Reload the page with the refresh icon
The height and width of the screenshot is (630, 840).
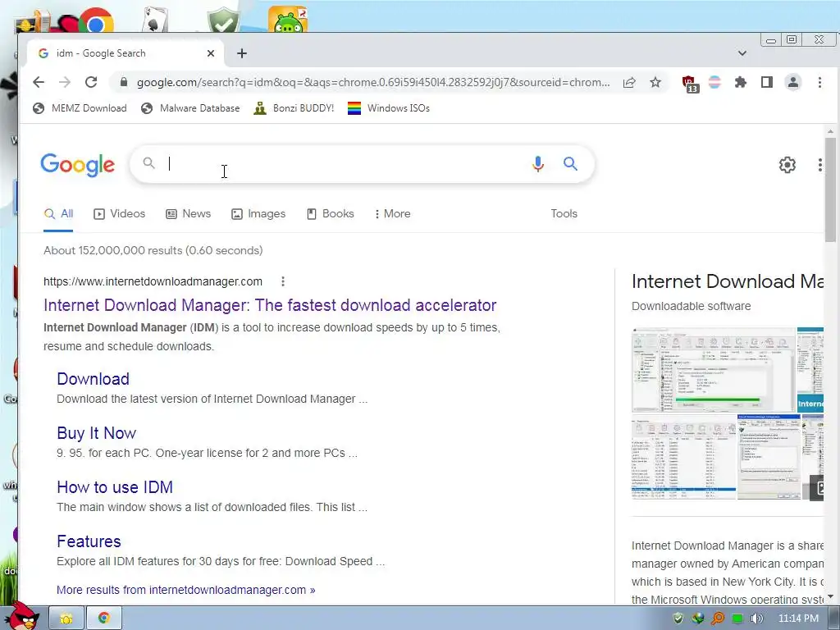pos(91,82)
